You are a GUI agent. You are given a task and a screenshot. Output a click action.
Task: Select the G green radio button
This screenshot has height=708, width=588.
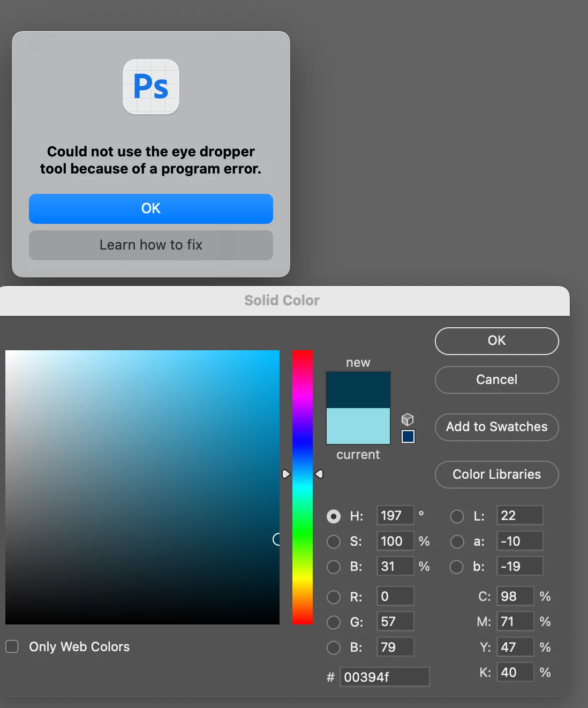tap(334, 622)
